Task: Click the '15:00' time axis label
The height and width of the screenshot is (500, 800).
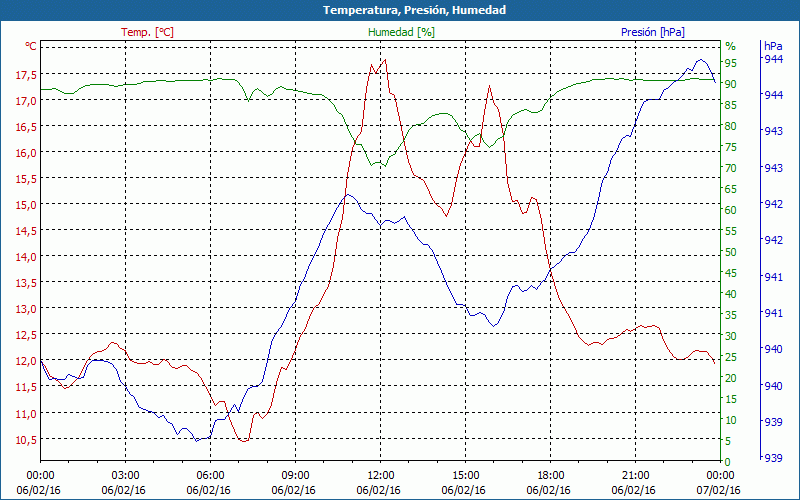Action: pos(465,476)
